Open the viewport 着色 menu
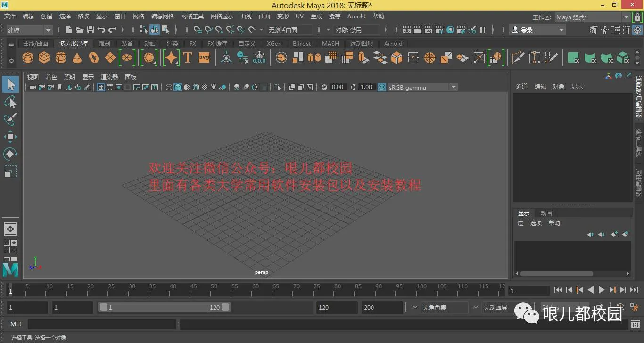The width and height of the screenshot is (644, 343). coord(51,77)
